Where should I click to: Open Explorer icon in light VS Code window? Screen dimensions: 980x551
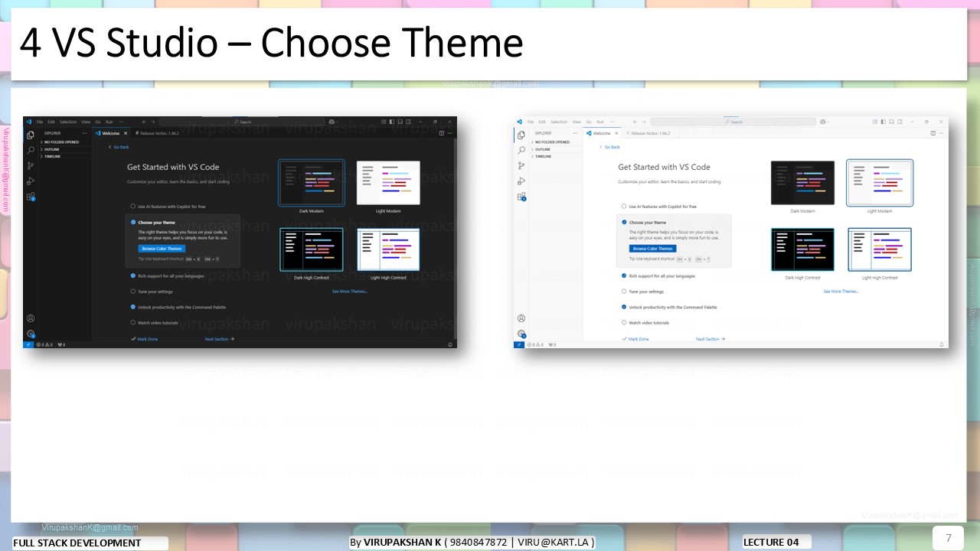[521, 135]
